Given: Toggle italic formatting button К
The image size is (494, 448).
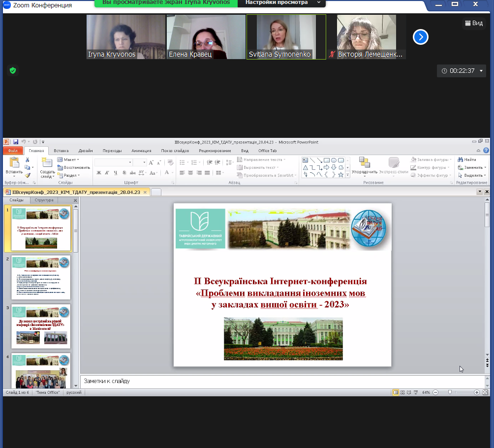Looking at the screenshot, I should [107, 173].
